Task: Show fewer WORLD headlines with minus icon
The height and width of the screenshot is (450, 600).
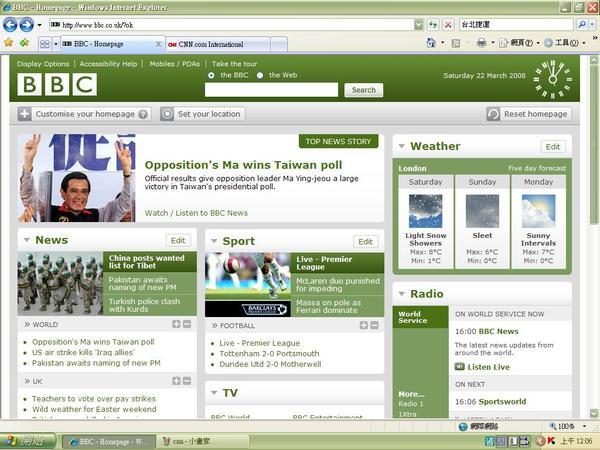Action: pos(187,324)
